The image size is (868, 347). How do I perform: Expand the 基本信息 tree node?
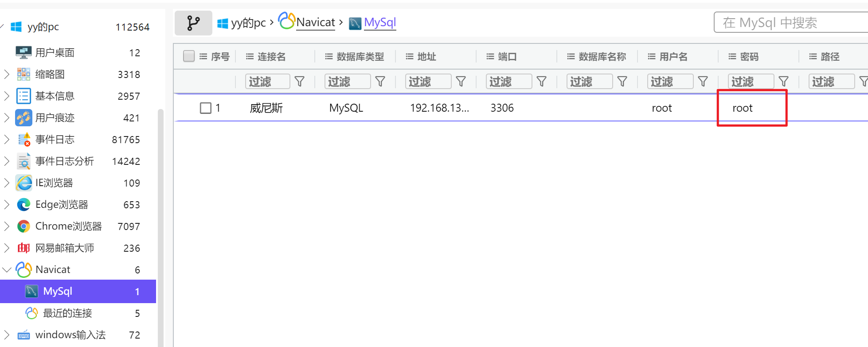click(x=7, y=96)
